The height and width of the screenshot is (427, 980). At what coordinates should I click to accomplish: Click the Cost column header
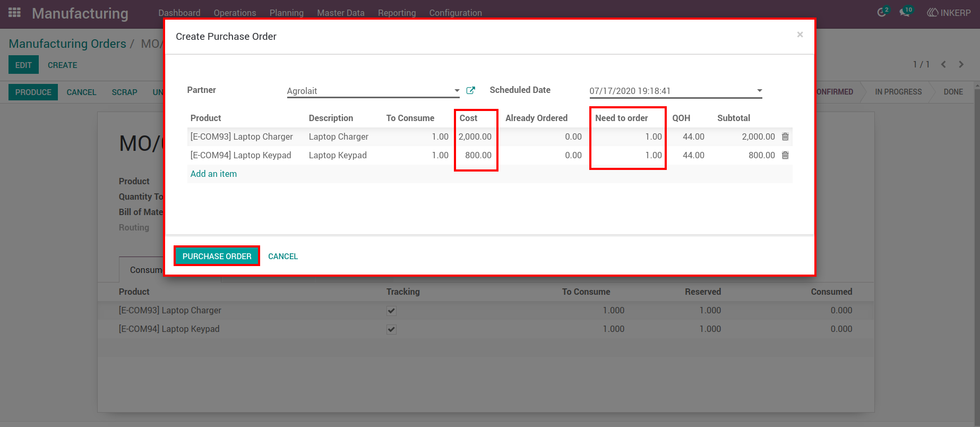click(468, 118)
